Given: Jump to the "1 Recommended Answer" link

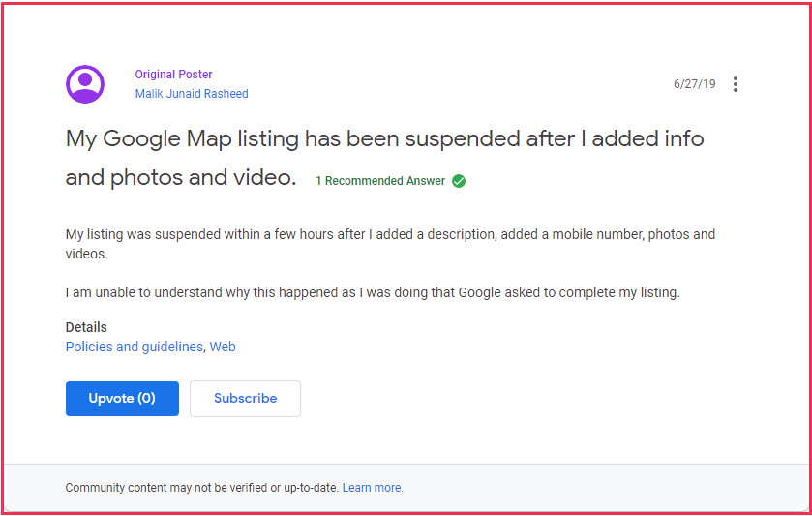Looking at the screenshot, I should (380, 181).
